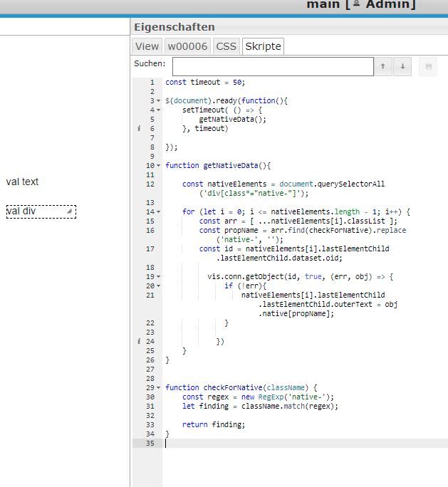
Task: Collapse checkForNative fold at line 29
Action: pyautogui.click(x=158, y=387)
